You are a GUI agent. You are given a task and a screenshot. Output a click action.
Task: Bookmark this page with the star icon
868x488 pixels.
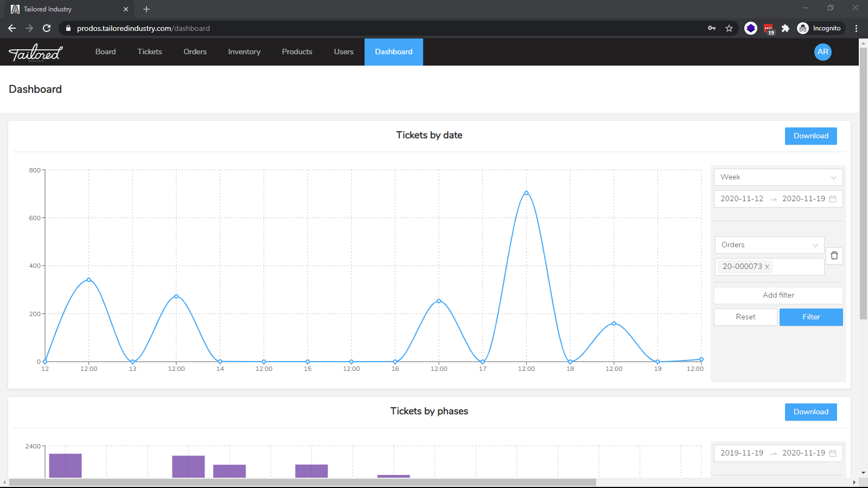[729, 28]
